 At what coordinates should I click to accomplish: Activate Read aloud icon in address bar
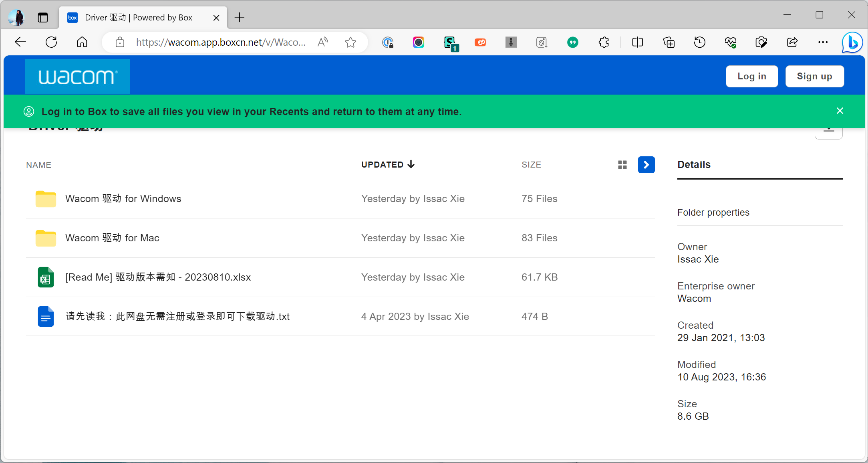pyautogui.click(x=322, y=42)
